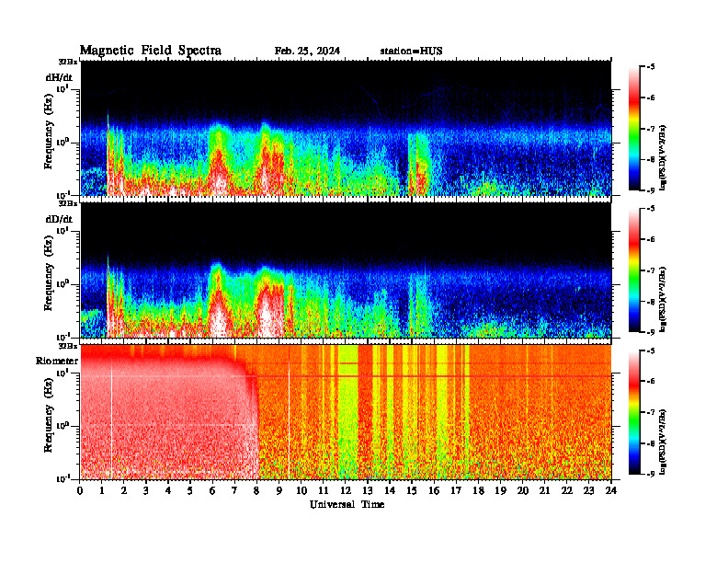
Task: Click hour '15' on the time axis
Action: point(412,490)
